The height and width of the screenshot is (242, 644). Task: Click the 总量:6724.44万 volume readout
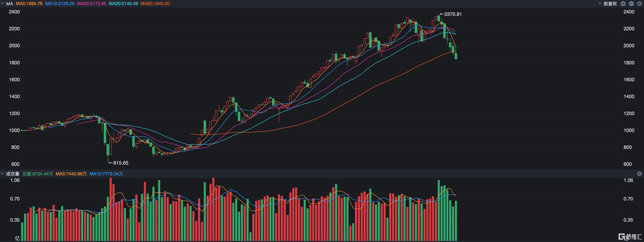point(37,174)
